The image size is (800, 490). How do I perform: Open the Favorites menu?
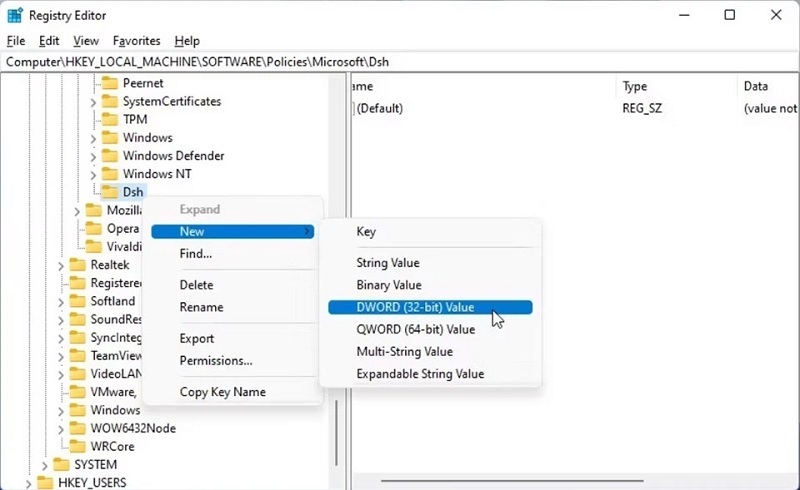point(136,41)
